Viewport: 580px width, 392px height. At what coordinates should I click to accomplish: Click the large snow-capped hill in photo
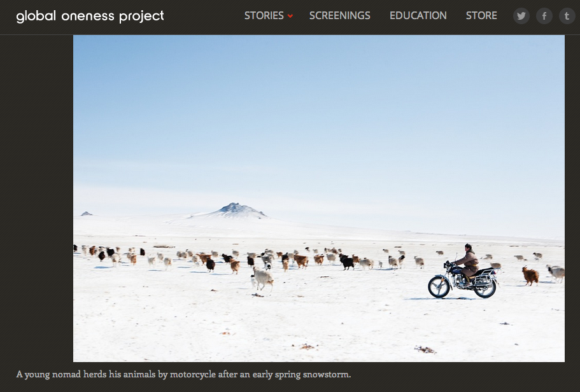[233, 211]
